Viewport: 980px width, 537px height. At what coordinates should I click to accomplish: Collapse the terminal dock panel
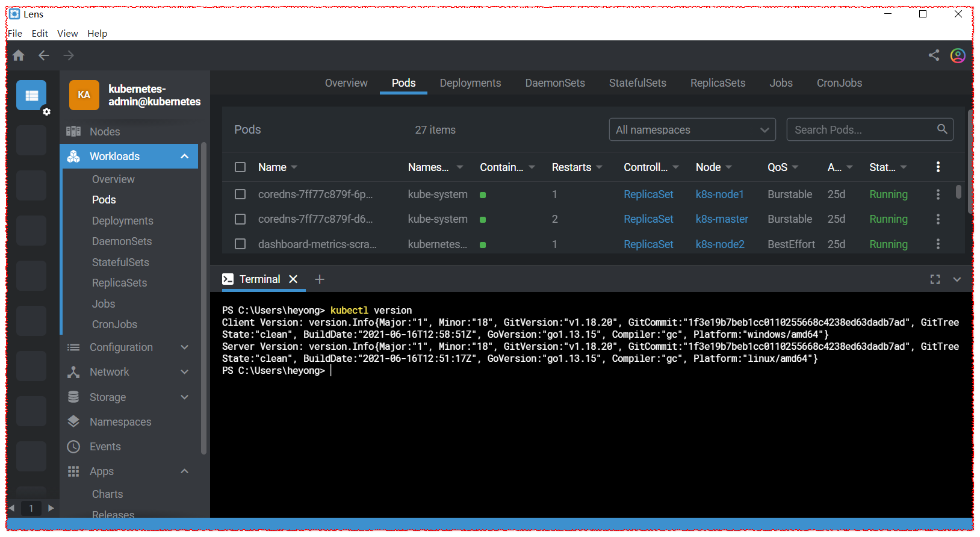pos(957,279)
